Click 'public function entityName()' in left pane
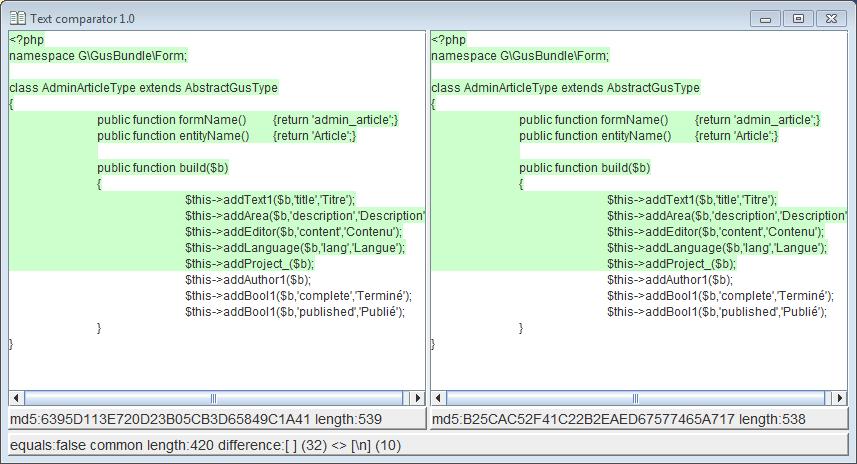 coord(173,136)
